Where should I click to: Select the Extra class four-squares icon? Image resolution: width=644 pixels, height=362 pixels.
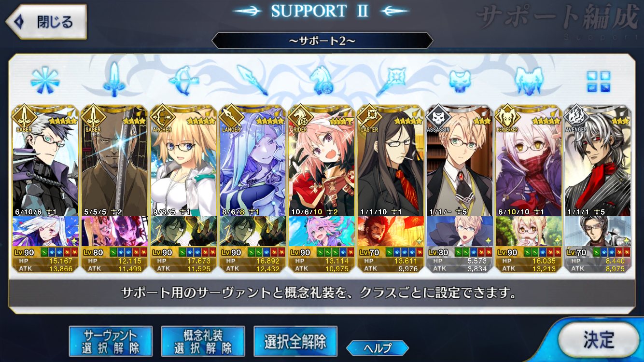tap(598, 81)
